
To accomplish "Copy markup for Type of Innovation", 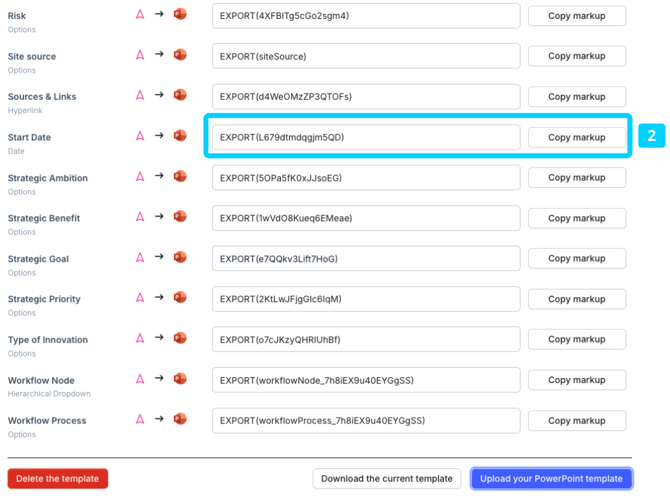I will pyautogui.click(x=577, y=339).
